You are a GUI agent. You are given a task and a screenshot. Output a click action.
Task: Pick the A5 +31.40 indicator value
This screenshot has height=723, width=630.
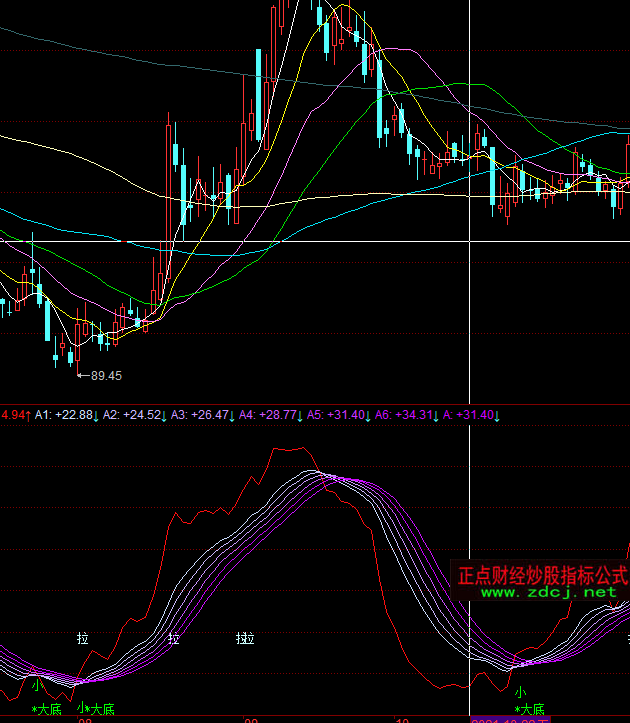pyautogui.click(x=338, y=414)
